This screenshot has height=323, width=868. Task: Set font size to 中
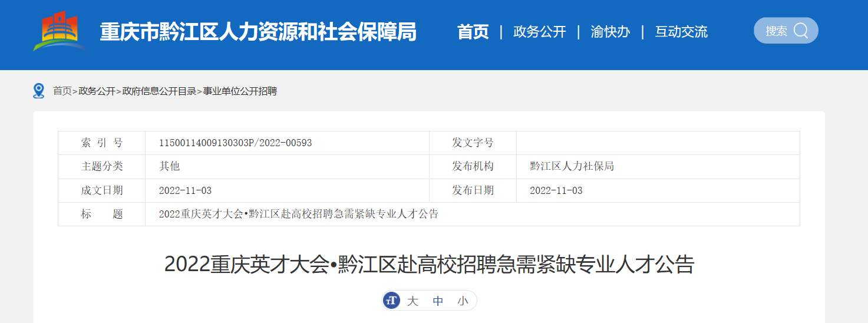438,301
